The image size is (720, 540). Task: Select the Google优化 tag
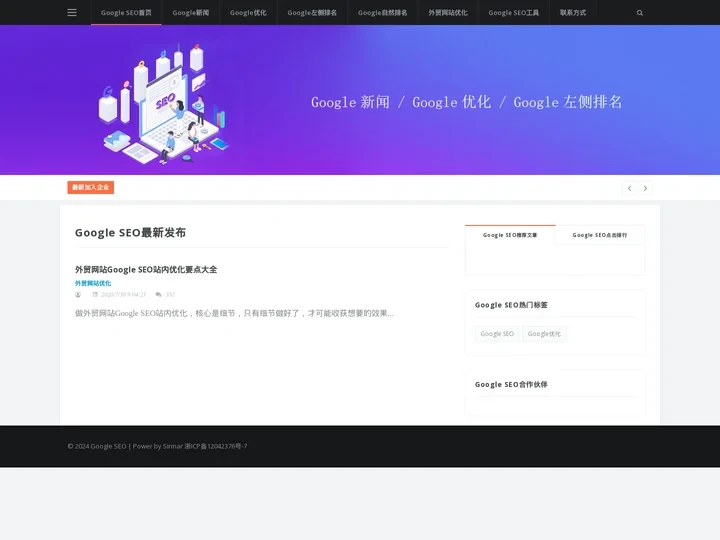coord(544,334)
